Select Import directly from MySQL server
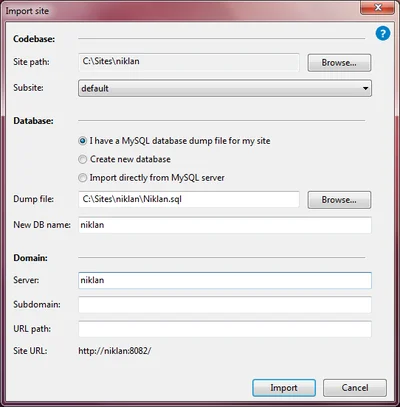 pos(82,178)
